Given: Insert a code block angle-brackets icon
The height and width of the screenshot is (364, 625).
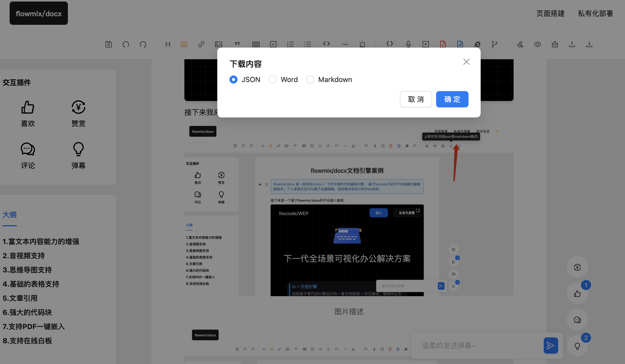Looking at the screenshot, I should (x=326, y=44).
